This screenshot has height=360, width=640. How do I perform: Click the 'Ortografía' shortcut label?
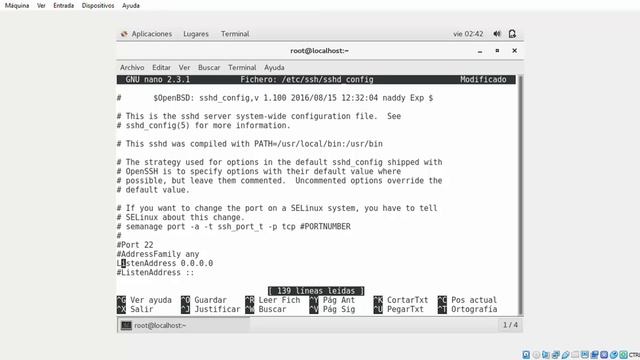click(x=474, y=309)
